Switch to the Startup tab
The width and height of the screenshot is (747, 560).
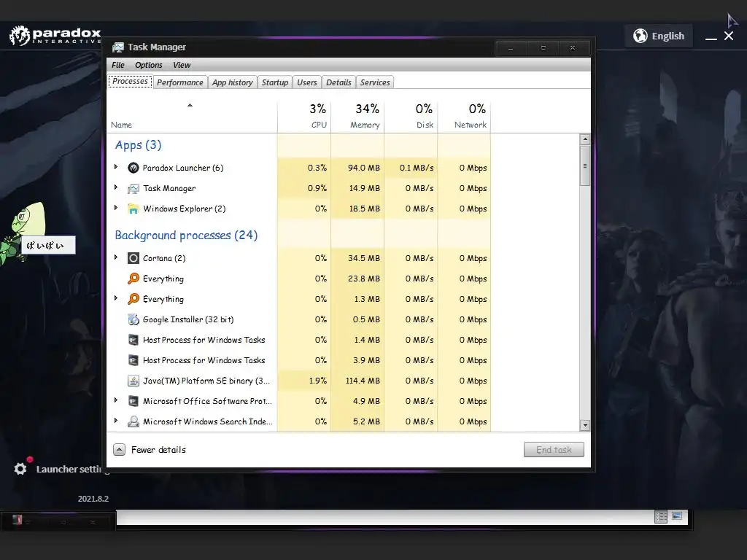[275, 82]
